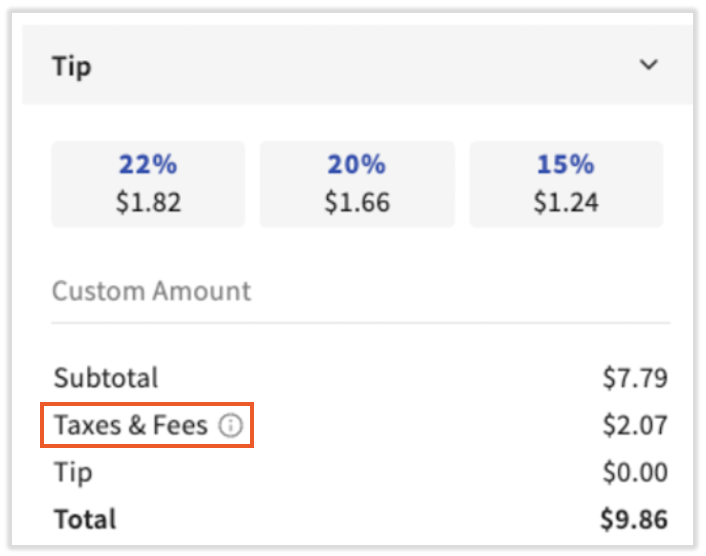Click the Tip section header title
Screen dimensions: 706x556
[72, 67]
